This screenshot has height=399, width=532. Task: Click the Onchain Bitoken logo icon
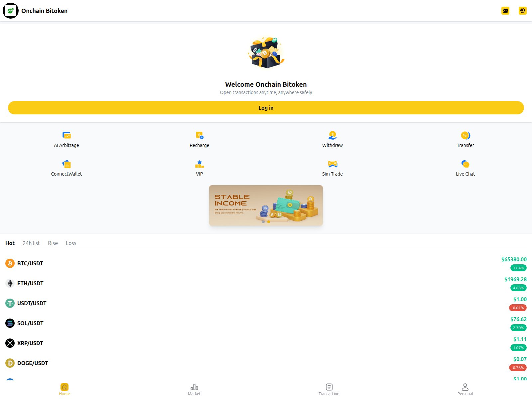pyautogui.click(x=11, y=11)
